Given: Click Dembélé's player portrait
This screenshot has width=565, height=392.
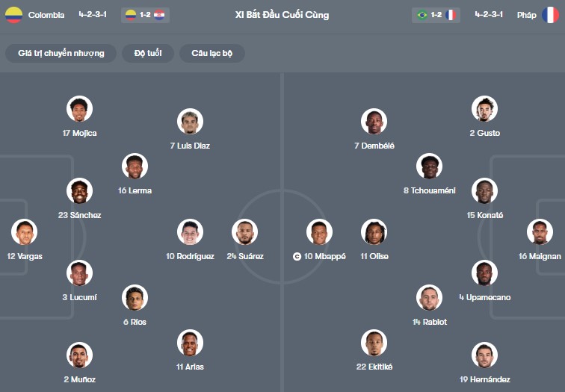Looking at the screenshot, I should (374, 122).
